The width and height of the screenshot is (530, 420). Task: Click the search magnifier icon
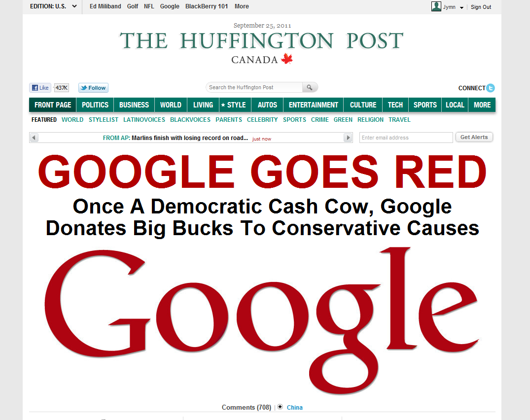[x=310, y=87]
